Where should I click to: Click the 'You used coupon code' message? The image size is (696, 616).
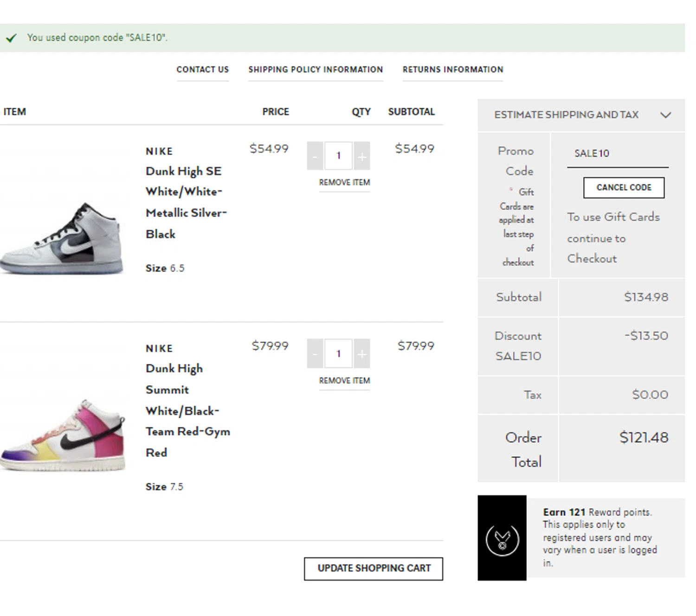pyautogui.click(x=97, y=38)
